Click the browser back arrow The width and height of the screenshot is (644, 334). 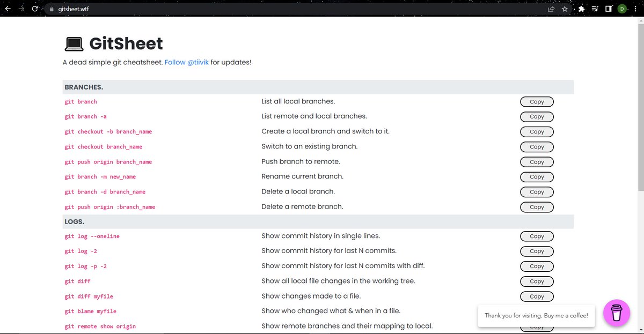[x=8, y=9]
